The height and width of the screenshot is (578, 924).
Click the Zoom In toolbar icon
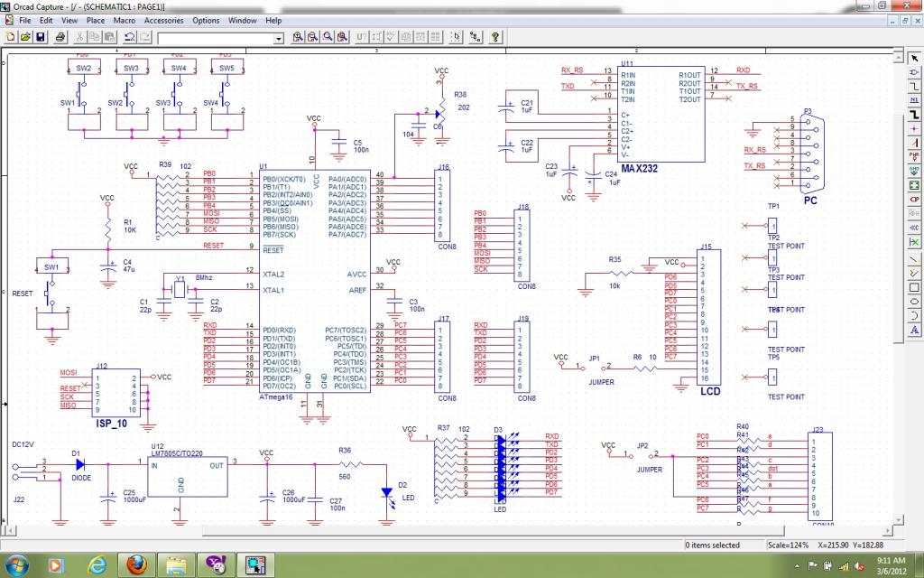(x=298, y=37)
